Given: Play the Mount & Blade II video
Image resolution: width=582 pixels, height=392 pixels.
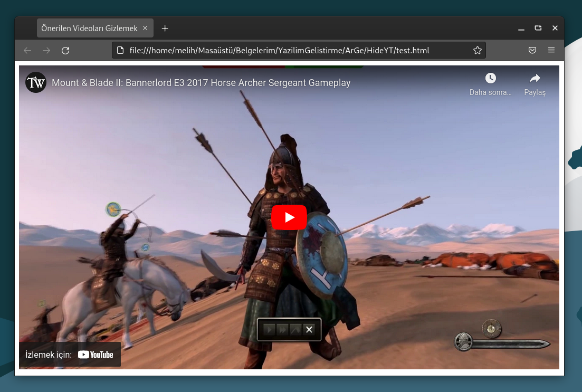Looking at the screenshot, I should coord(289,217).
